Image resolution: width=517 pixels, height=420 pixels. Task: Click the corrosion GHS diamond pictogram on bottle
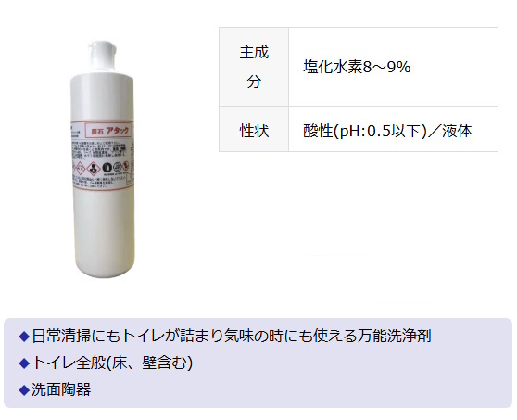point(80,168)
